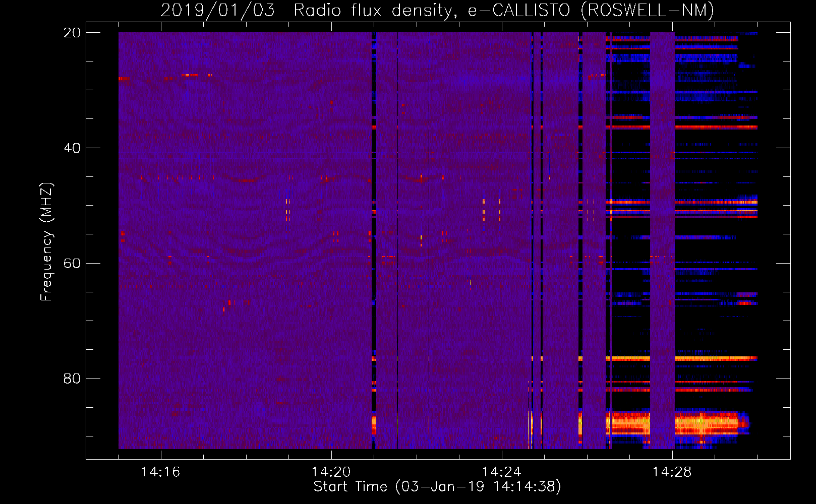Click the 'Start Time (03-Jan-19 14:14:38)' axis label
The width and height of the screenshot is (816, 504).
(437, 487)
